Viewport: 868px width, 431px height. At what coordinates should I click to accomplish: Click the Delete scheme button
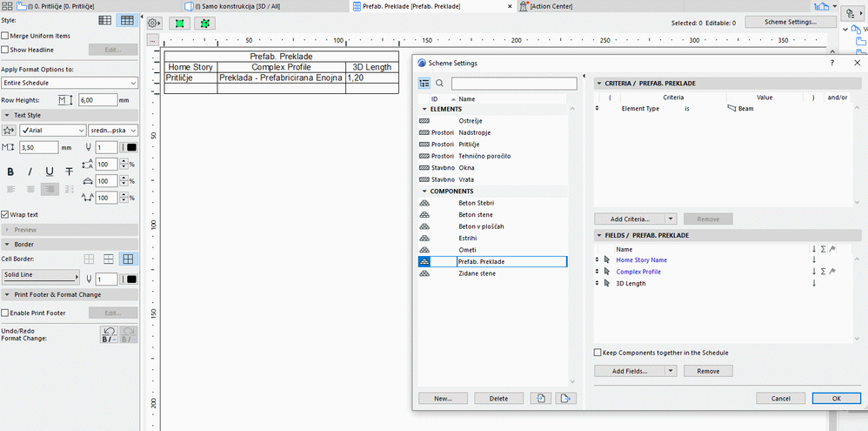(498, 398)
